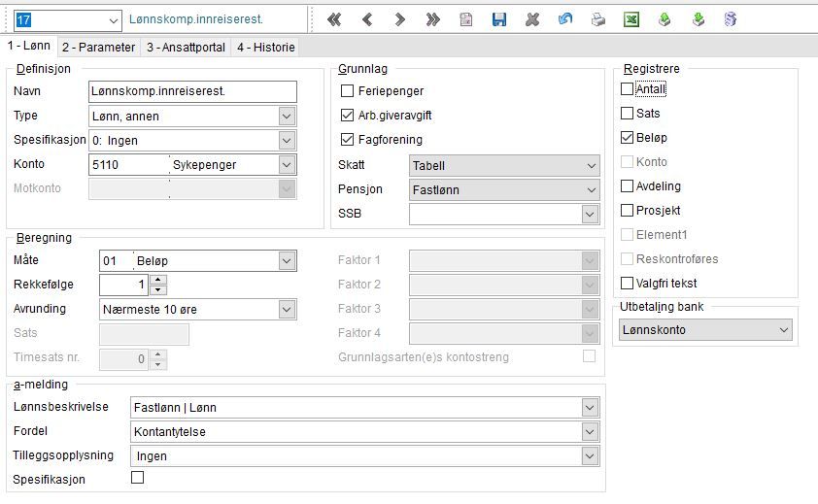Open the Utbetaling bank Lønnskonto dropdown

(x=704, y=330)
